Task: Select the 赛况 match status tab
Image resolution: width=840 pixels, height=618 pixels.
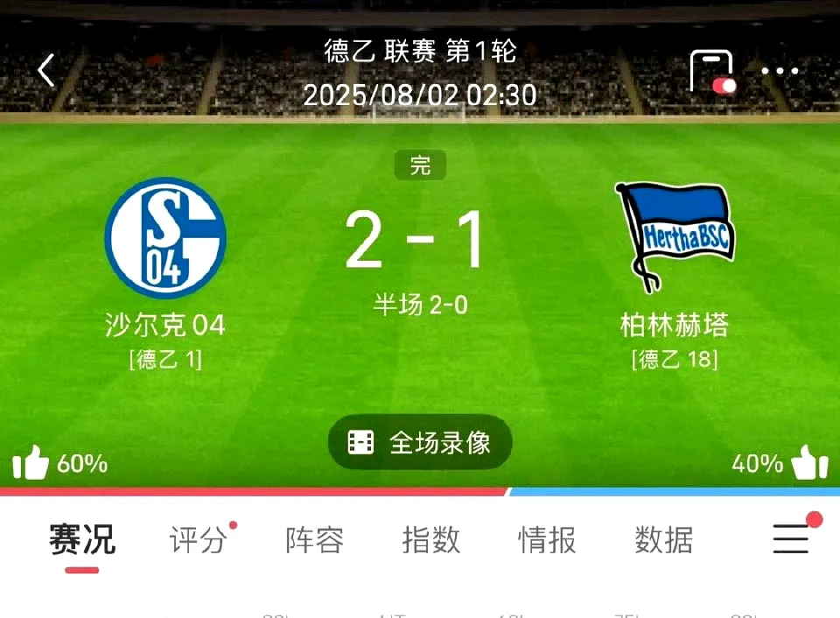Action: [82, 539]
